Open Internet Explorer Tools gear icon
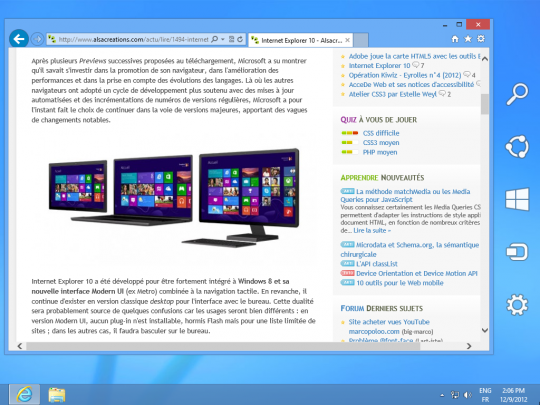 pyautogui.click(x=481, y=39)
